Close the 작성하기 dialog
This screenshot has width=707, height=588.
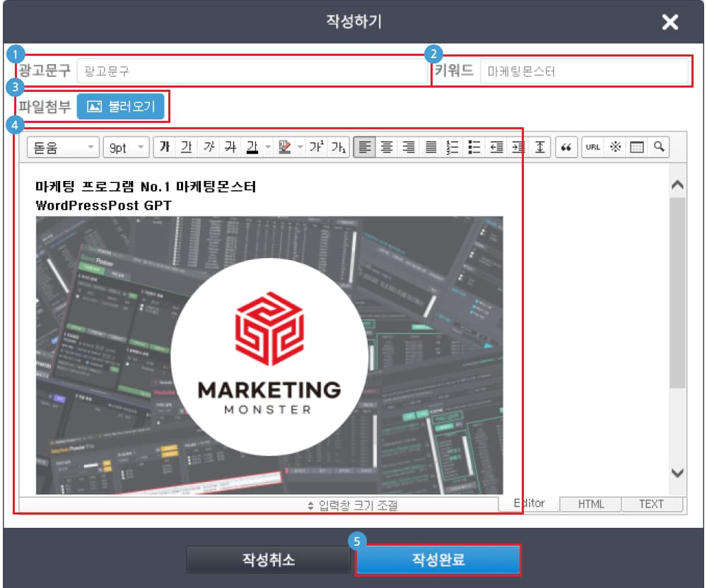pyautogui.click(x=670, y=22)
